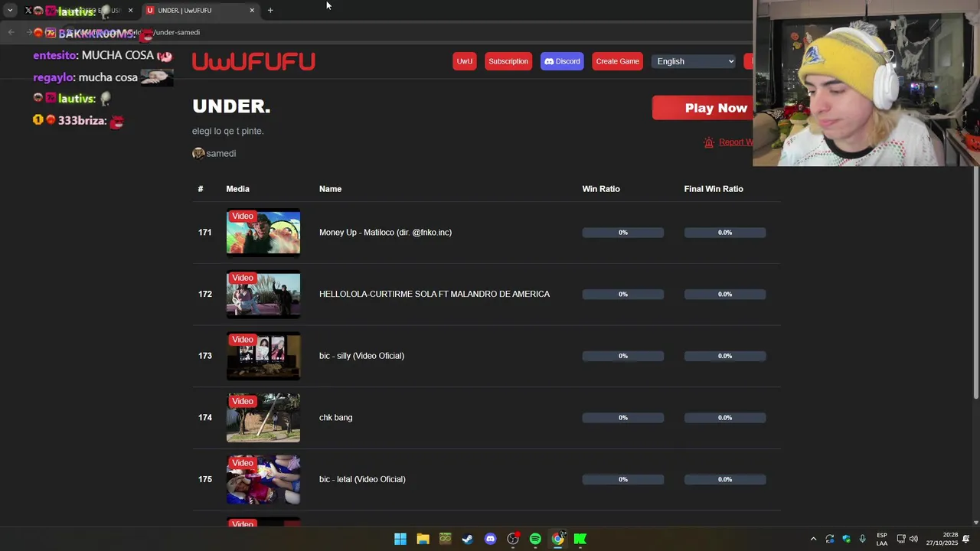This screenshot has width=980, height=551.
Task: Open the Discord nav button
Action: 563,61
